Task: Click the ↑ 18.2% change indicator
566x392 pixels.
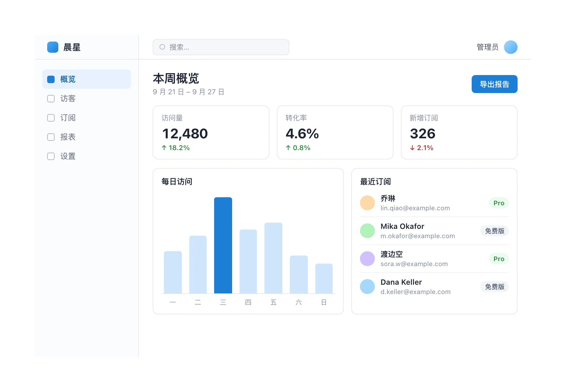Action: pyautogui.click(x=176, y=148)
